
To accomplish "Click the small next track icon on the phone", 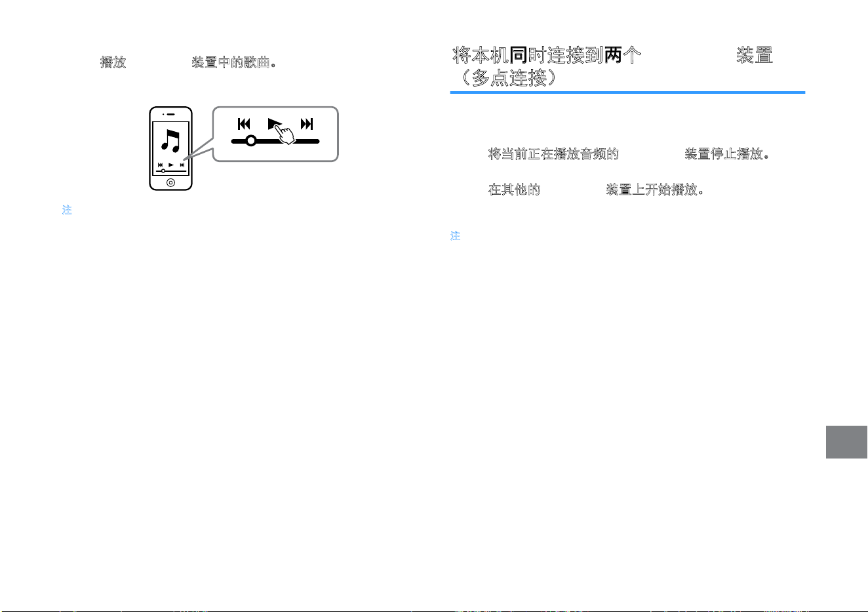I will click(x=182, y=165).
